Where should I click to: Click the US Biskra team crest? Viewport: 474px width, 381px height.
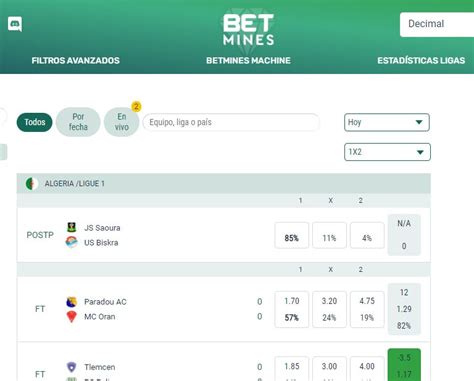pos(71,242)
